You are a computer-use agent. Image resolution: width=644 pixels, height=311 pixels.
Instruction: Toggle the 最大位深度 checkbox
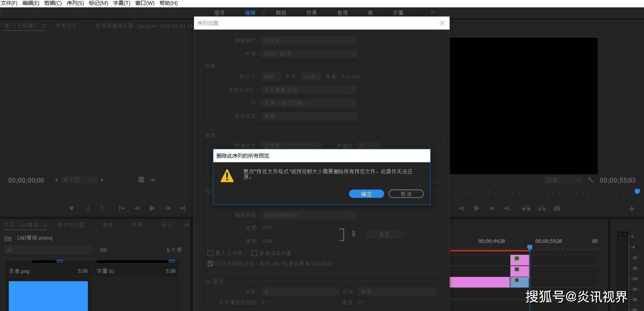210,253
